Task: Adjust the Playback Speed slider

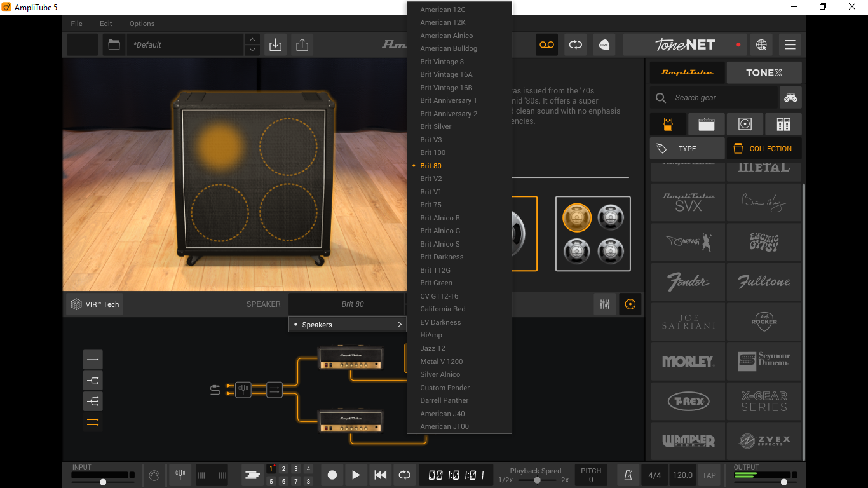Action: click(536, 480)
